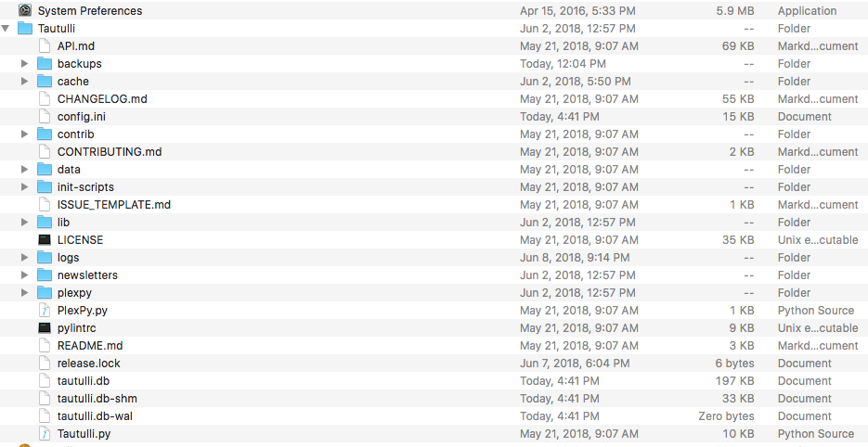Click the LICENSE Unix executable icon
Image resolution: width=868 pixels, height=447 pixels.
45,240
